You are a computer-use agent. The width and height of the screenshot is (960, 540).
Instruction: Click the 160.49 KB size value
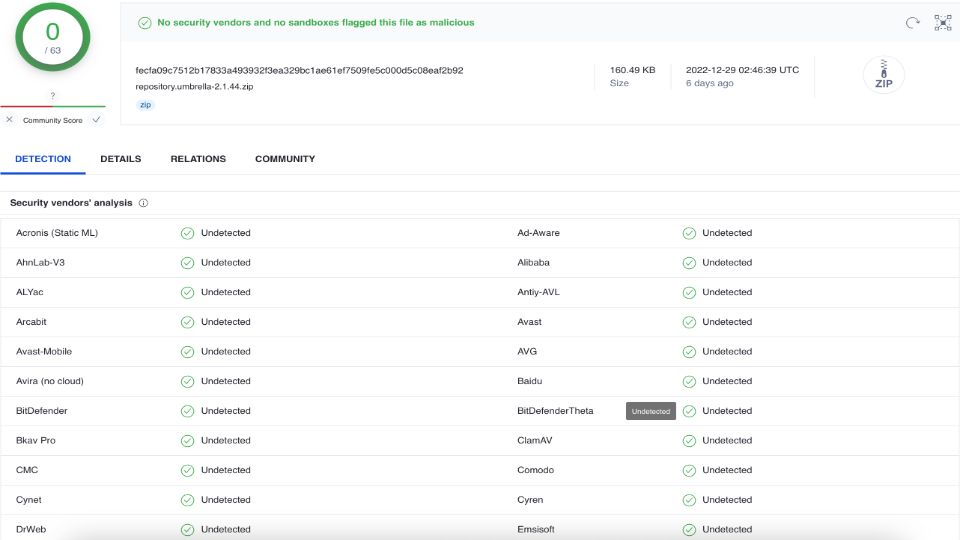(x=632, y=70)
